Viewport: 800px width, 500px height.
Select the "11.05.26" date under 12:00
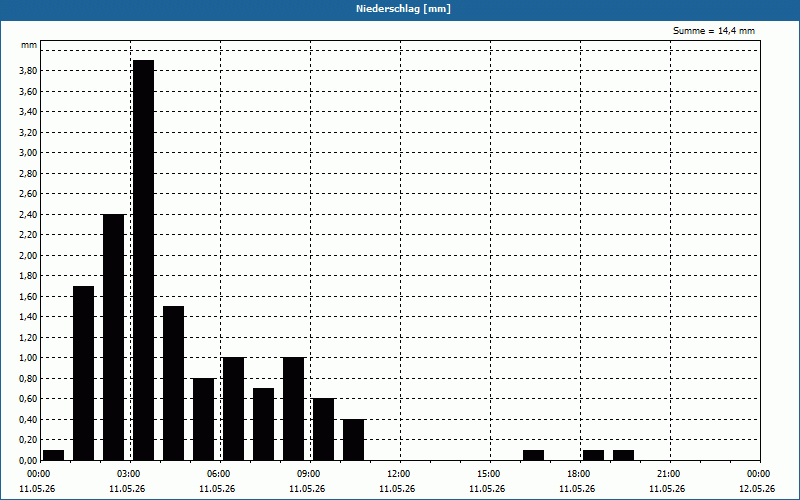click(x=397, y=489)
